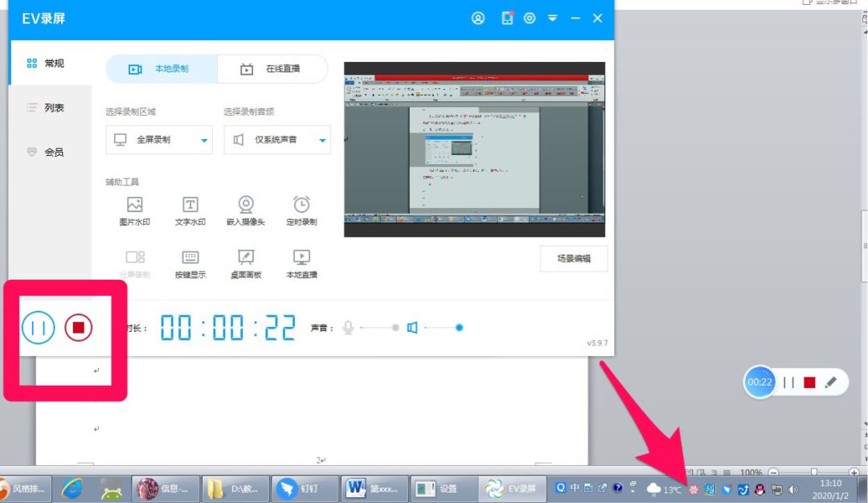Open EV录屏 settings gear icon

[530, 18]
